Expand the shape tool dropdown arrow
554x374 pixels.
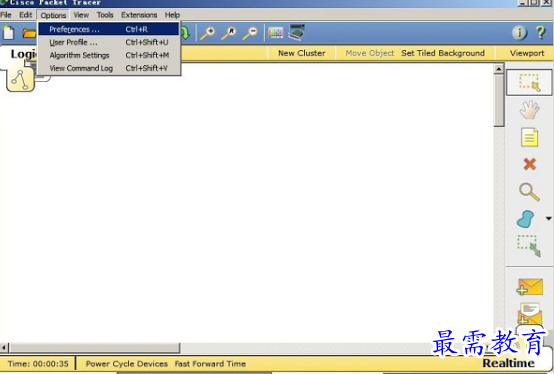[x=548, y=219]
